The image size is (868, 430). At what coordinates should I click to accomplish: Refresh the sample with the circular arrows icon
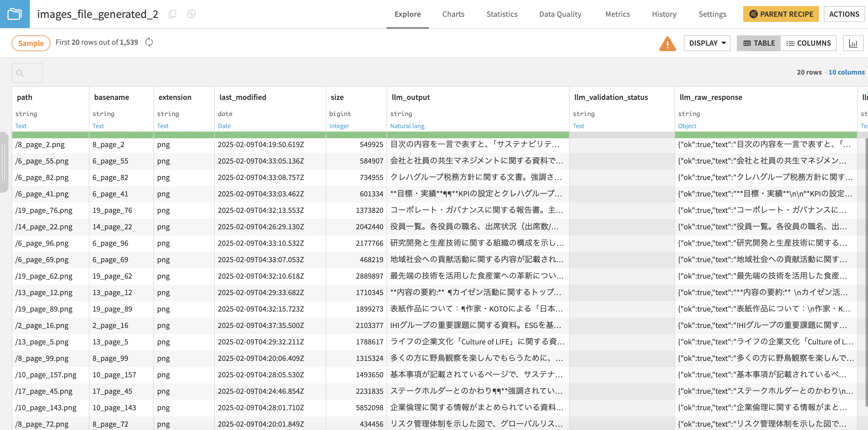[149, 42]
